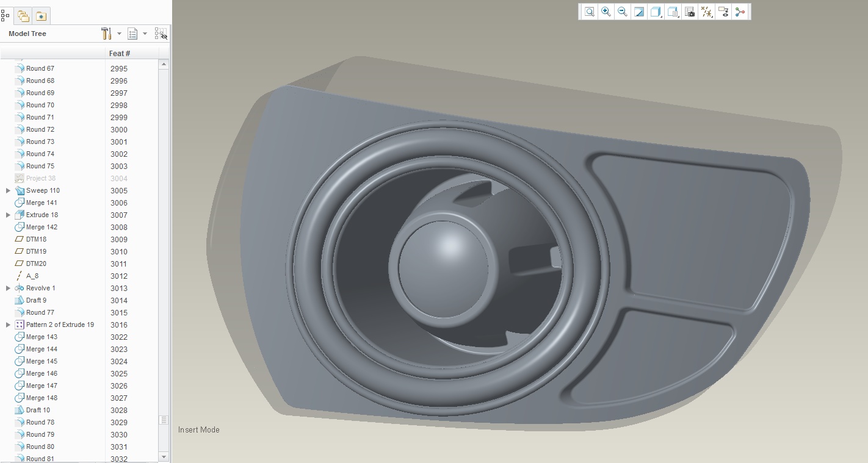Click the Extrude 18 feature icon
The height and width of the screenshot is (463, 868).
pos(19,215)
